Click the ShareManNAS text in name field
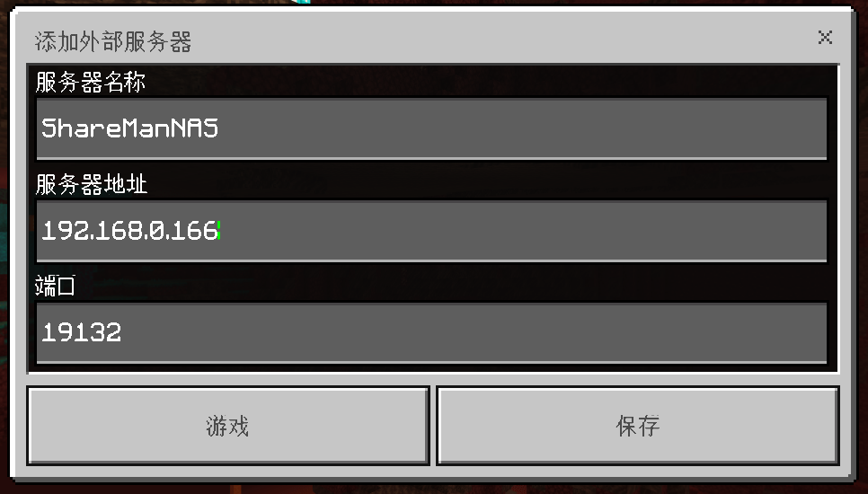The height and width of the screenshot is (494, 868). (x=130, y=128)
